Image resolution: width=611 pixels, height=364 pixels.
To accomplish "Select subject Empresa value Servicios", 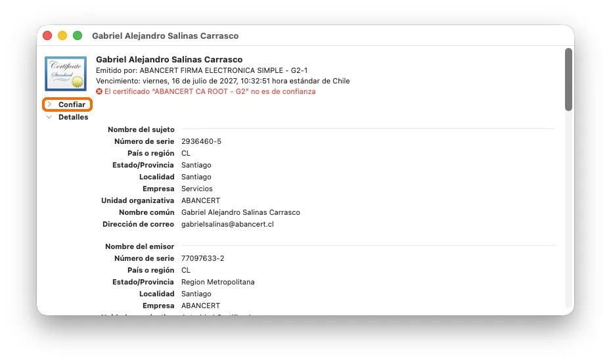I will point(197,189).
